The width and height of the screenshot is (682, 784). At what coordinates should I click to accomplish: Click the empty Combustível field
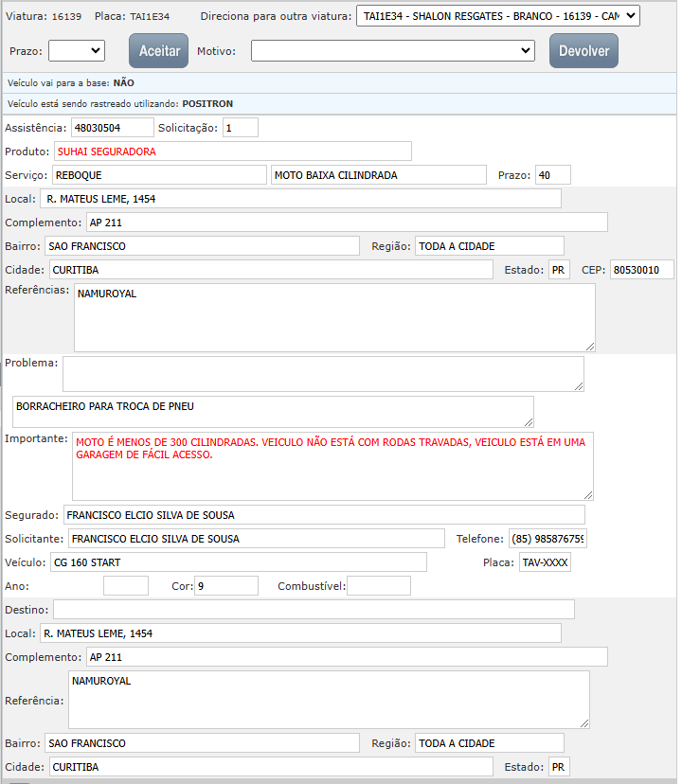click(379, 586)
